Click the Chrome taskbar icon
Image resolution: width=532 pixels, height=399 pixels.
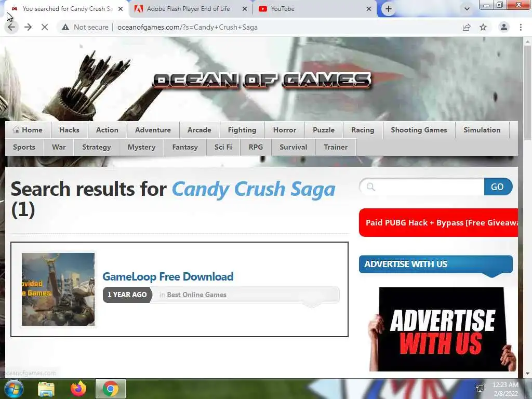click(111, 389)
